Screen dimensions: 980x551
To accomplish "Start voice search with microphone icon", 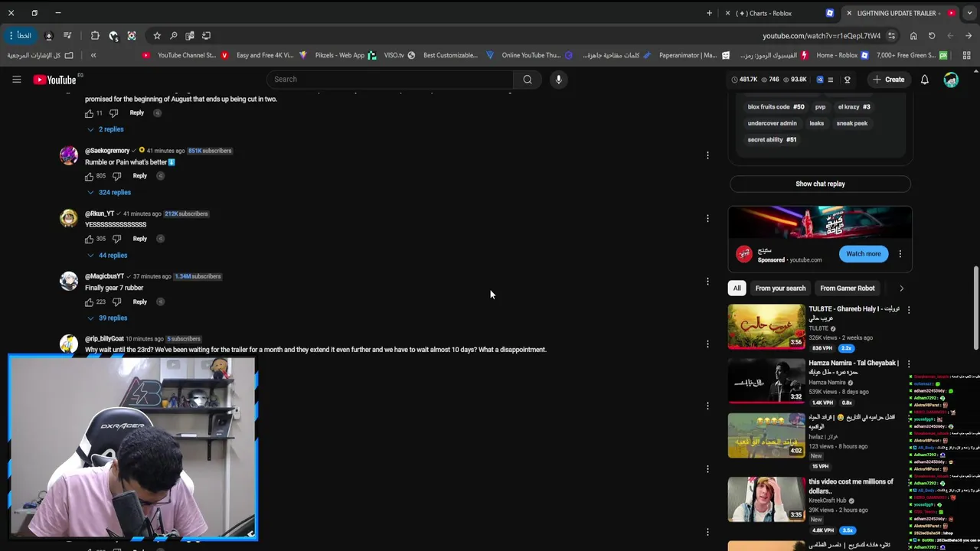I will click(559, 80).
